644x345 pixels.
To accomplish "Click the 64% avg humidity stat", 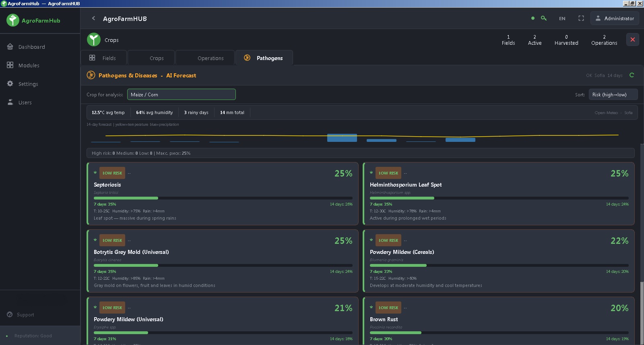I will click(x=155, y=112).
